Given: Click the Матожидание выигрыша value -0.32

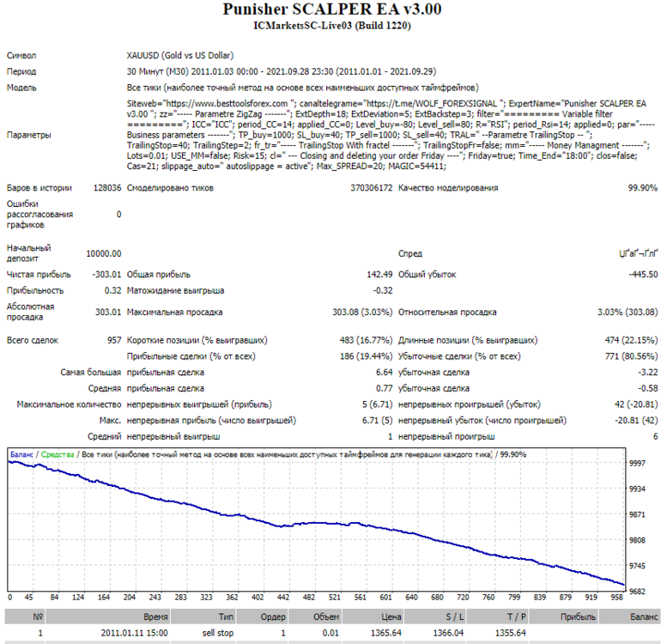Looking at the screenshot, I should pos(383,290).
